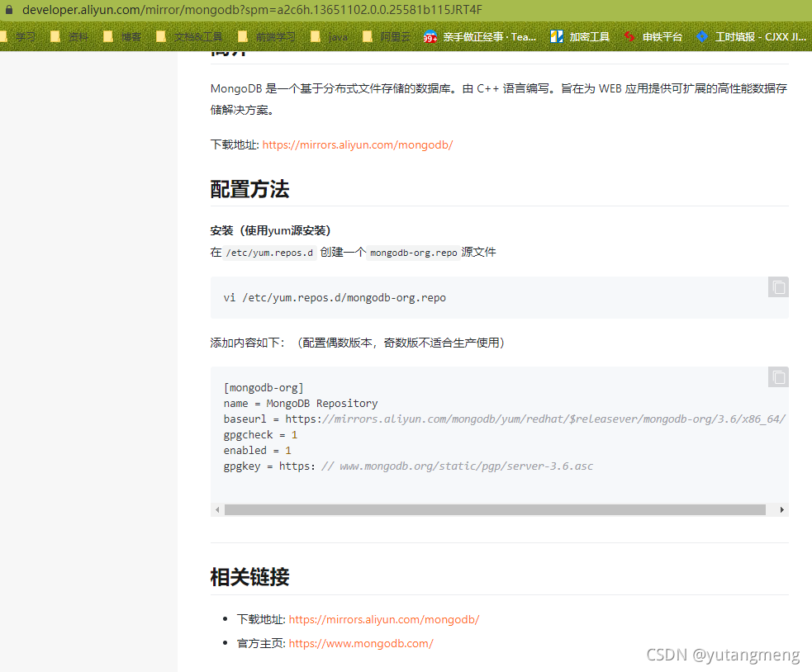Open the 阿里云 bookmark folder
812x672 pixels.
(387, 37)
